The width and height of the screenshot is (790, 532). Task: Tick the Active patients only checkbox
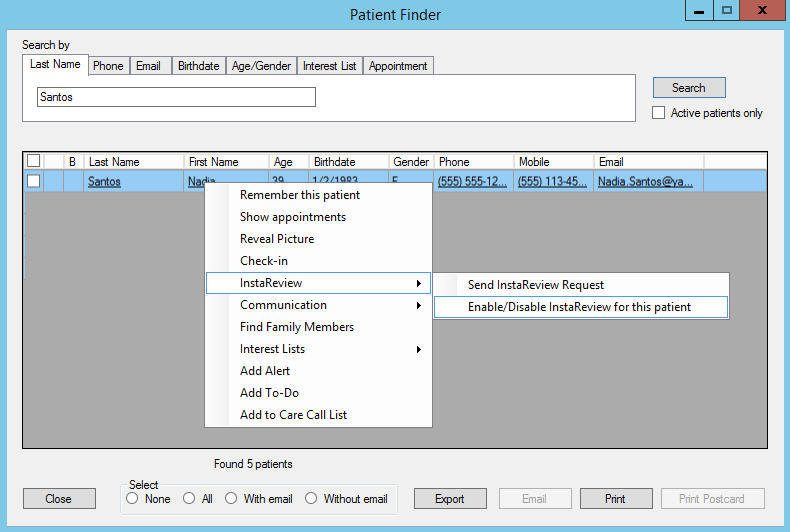(658, 113)
